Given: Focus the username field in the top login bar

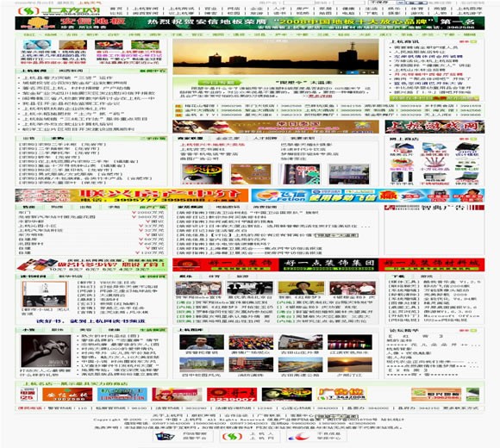Looking at the screenshot, I should pyautogui.click(x=298, y=3).
